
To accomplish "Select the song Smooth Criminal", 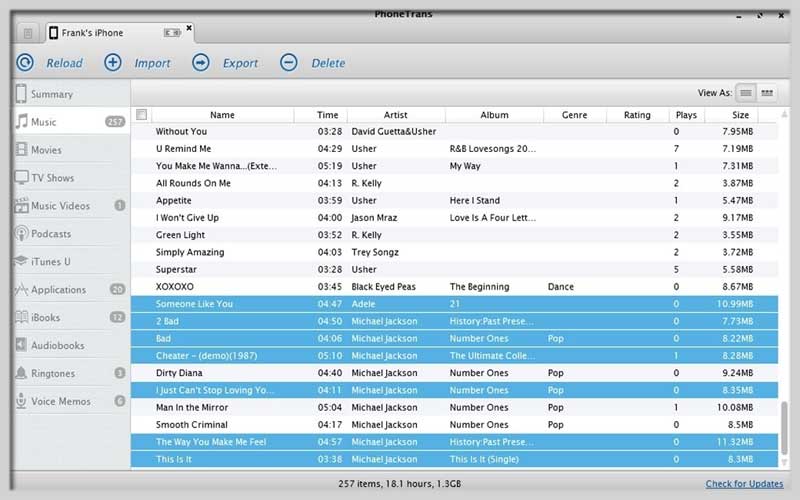I will [x=455, y=424].
